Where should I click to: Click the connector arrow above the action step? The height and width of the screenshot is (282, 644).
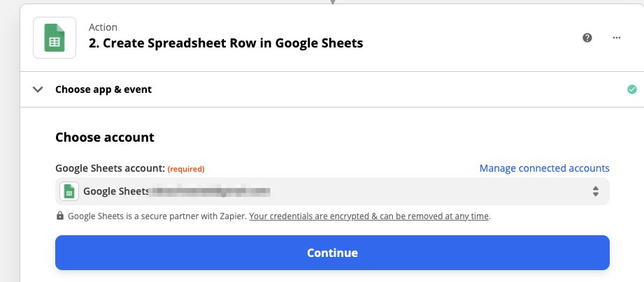(x=333, y=2)
